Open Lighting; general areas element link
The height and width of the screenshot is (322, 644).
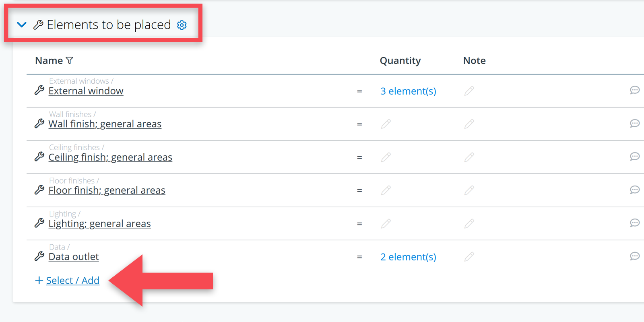pos(99,224)
